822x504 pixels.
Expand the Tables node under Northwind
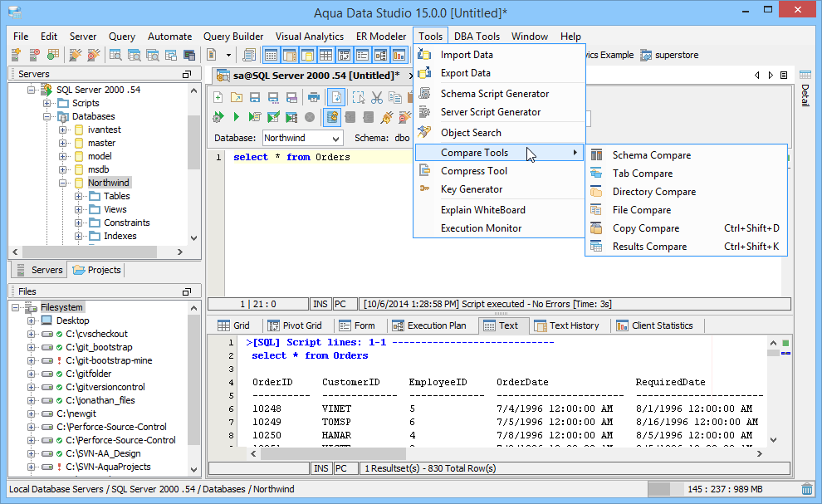[x=79, y=197]
